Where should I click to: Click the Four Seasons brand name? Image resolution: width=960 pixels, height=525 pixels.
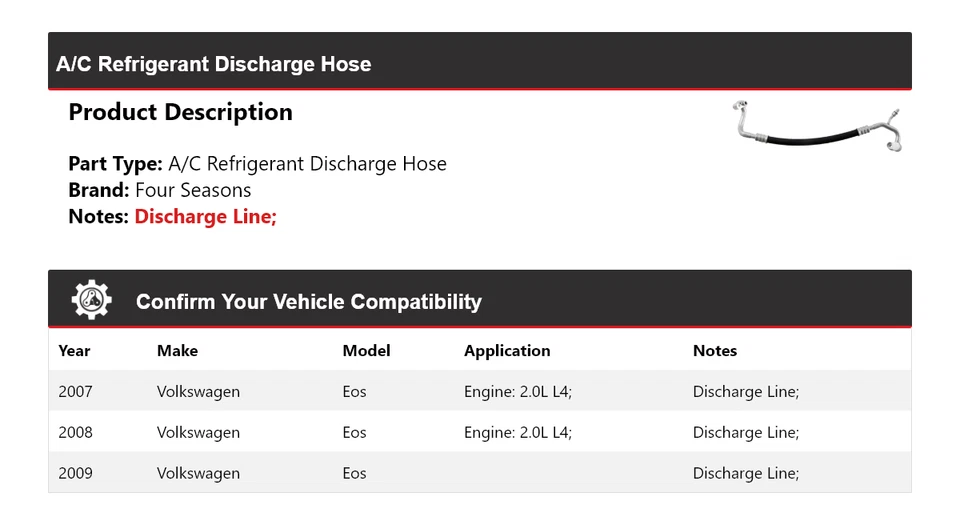[x=193, y=190]
